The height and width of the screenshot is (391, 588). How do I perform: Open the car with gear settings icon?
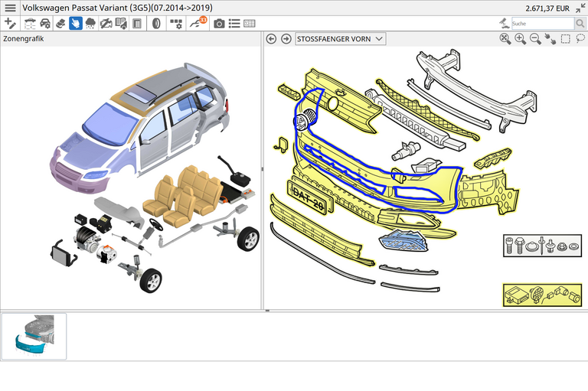(x=45, y=24)
